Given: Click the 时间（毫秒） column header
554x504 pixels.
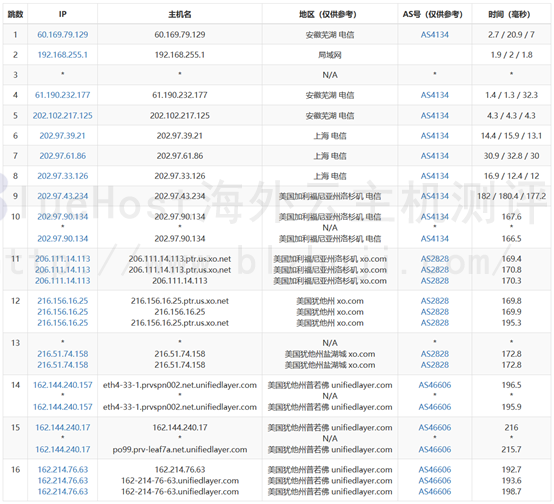Looking at the screenshot, I should 511,14.
